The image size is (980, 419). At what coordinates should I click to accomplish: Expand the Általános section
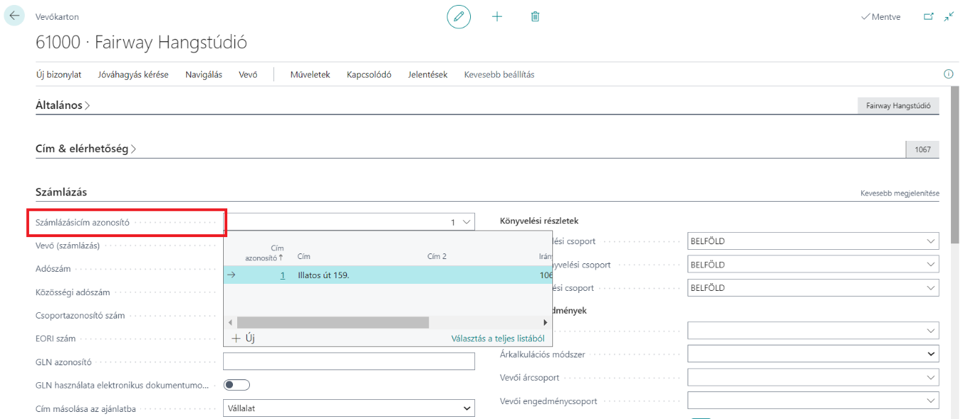point(62,105)
